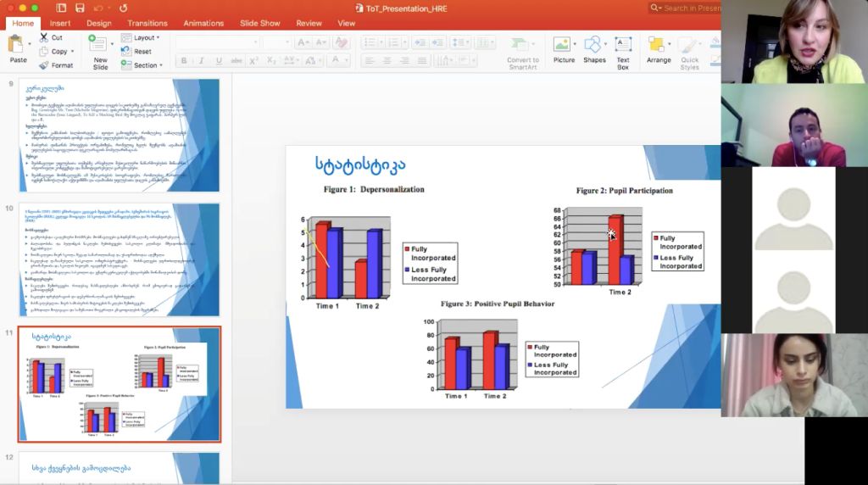Toggle Italic formatting
Screen dimensions: 868x485
[201, 60]
